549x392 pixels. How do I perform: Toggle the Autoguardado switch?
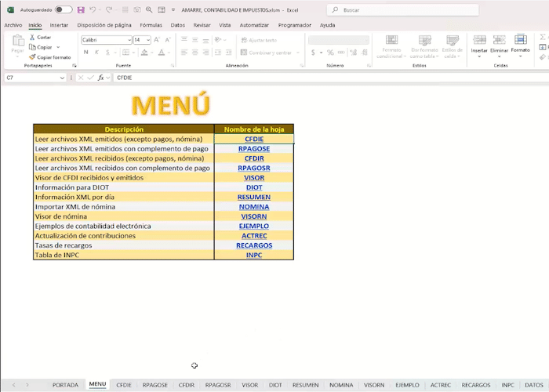64,9
